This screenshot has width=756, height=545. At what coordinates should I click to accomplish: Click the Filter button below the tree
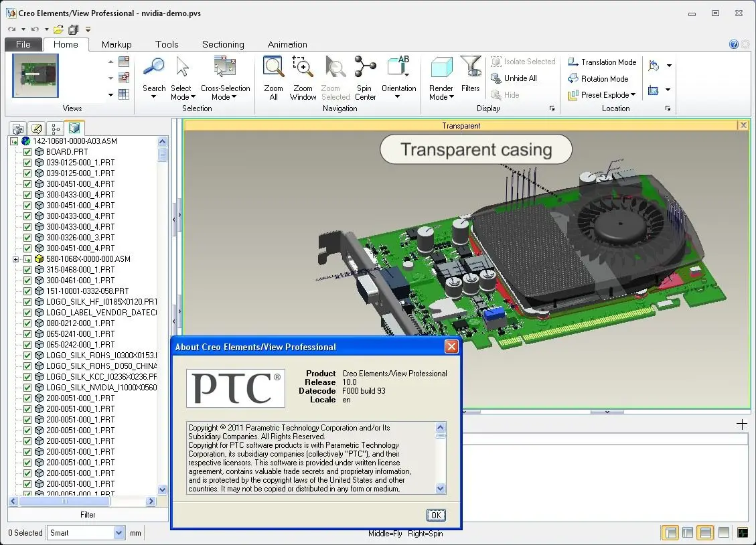pyautogui.click(x=88, y=515)
